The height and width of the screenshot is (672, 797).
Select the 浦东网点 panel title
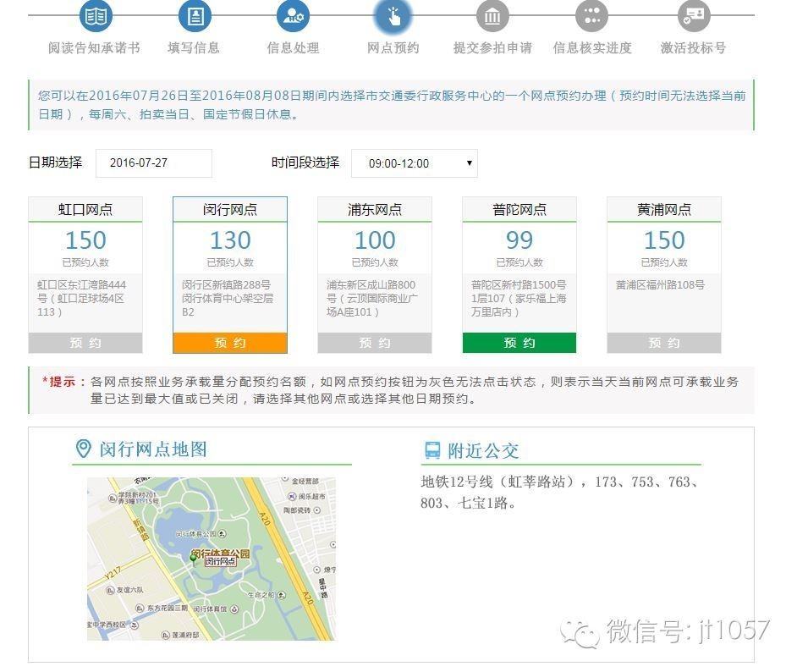click(x=374, y=209)
